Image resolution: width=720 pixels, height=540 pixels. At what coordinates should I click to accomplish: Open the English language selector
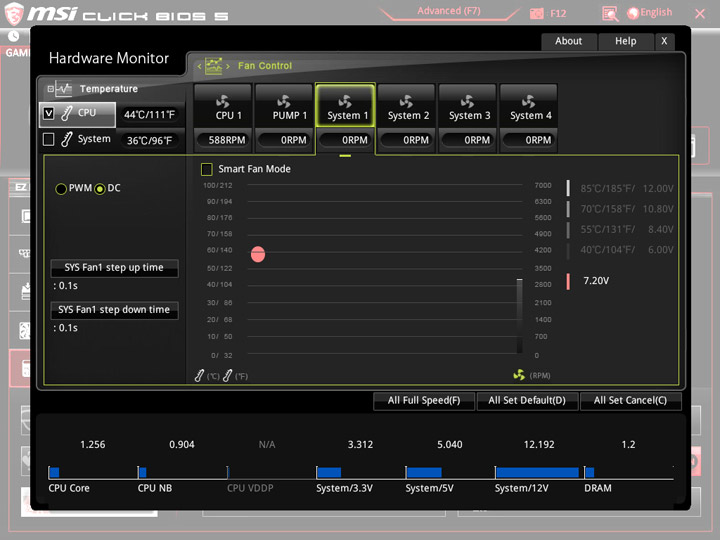[650, 13]
